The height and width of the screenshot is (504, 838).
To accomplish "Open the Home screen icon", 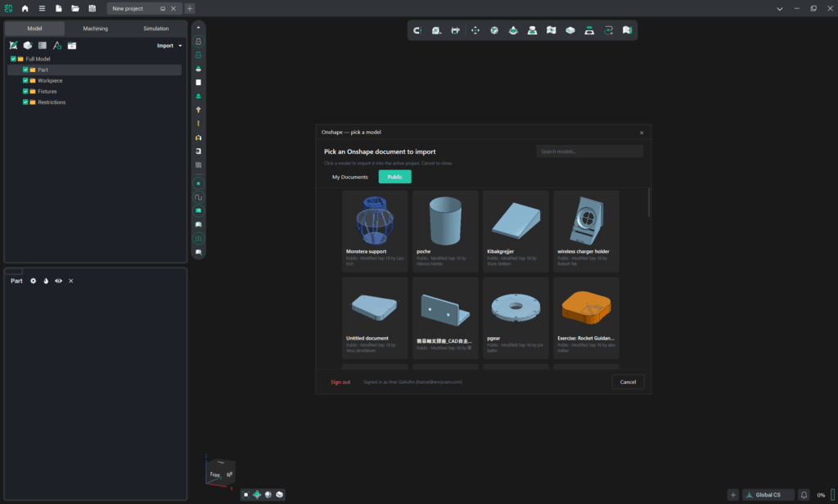I will (x=25, y=8).
